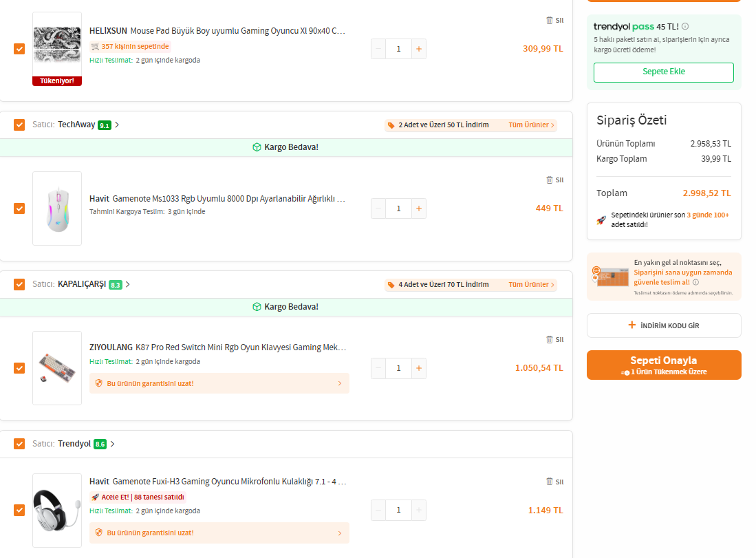Increase Havit Ms1033 mouse quantity
This screenshot has height=558, width=756.
click(418, 208)
